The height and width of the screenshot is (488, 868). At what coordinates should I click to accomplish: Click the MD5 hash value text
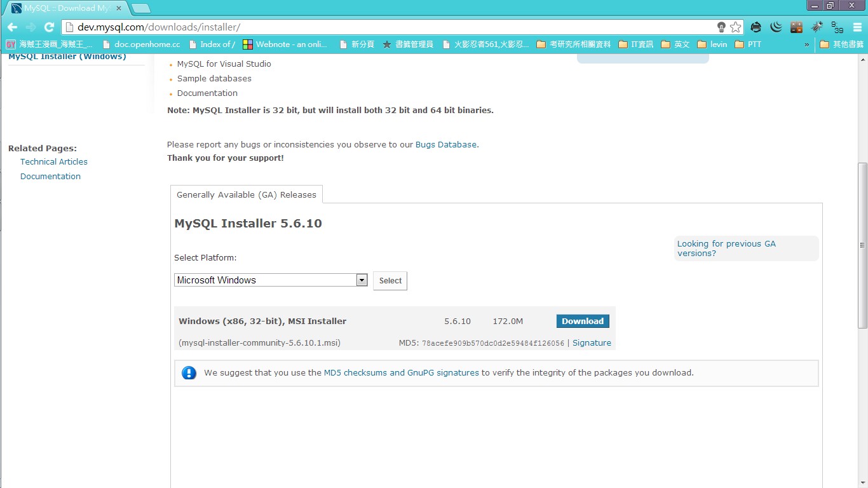coord(493,343)
